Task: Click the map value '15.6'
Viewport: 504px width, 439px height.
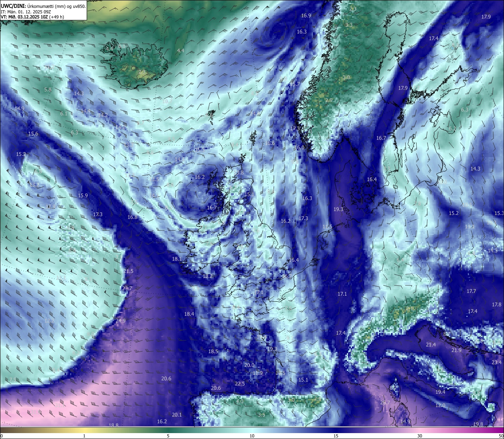Action: (33, 133)
